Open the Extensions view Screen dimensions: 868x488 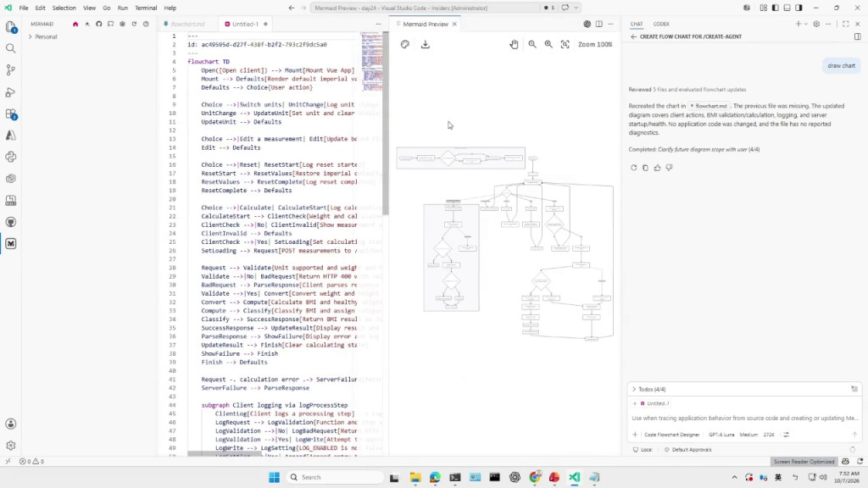click(x=10, y=114)
